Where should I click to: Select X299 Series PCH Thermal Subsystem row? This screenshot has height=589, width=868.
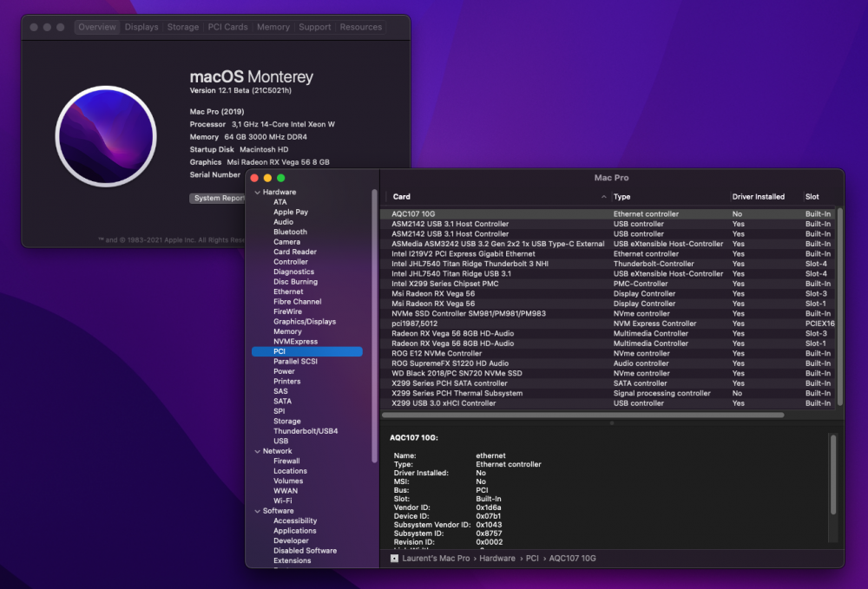coord(609,393)
